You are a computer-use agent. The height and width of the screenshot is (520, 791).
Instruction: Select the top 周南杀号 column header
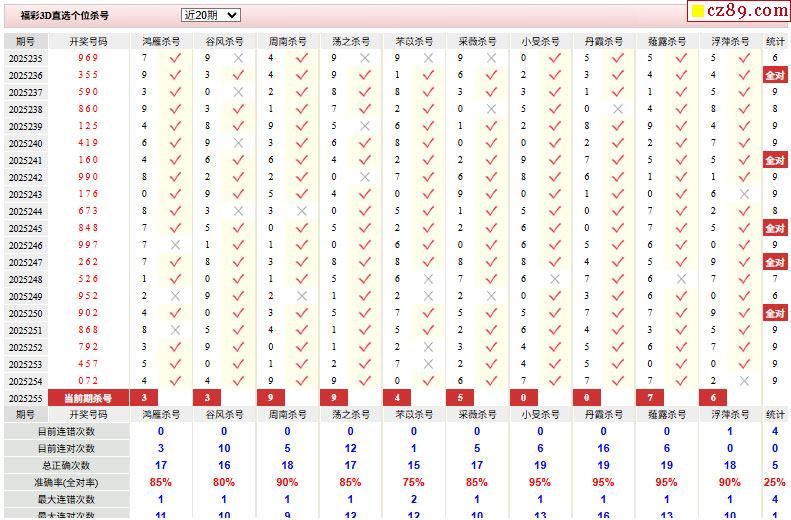pyautogui.click(x=288, y=41)
